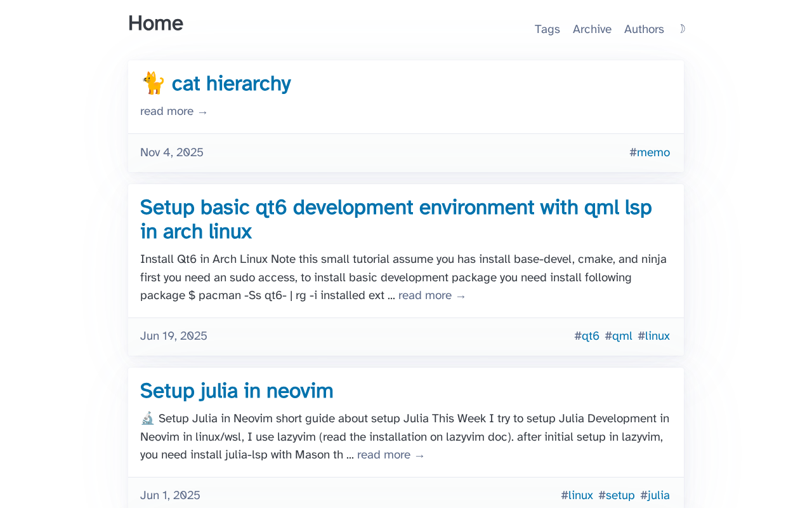Select the #memo tag

pyautogui.click(x=650, y=152)
